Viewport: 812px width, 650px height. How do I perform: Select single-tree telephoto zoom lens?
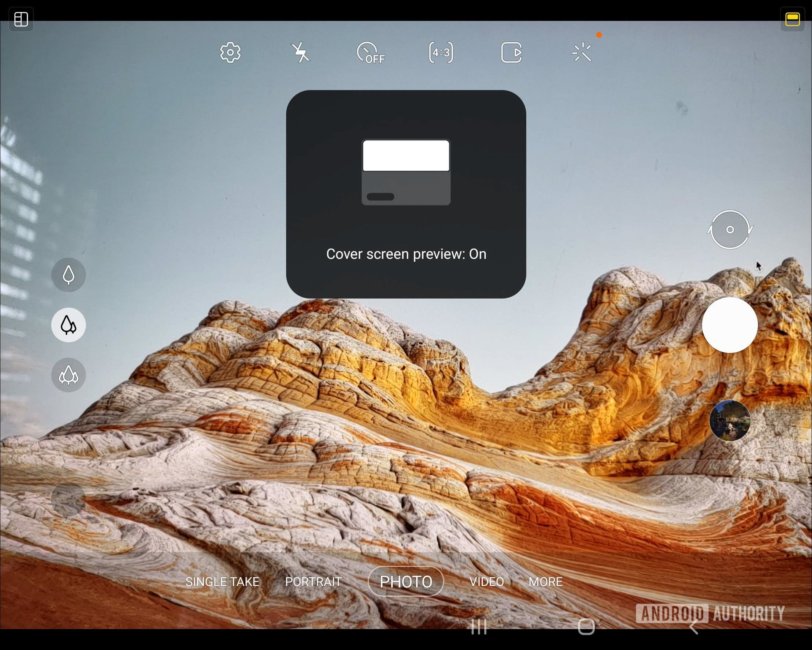pyautogui.click(x=69, y=275)
